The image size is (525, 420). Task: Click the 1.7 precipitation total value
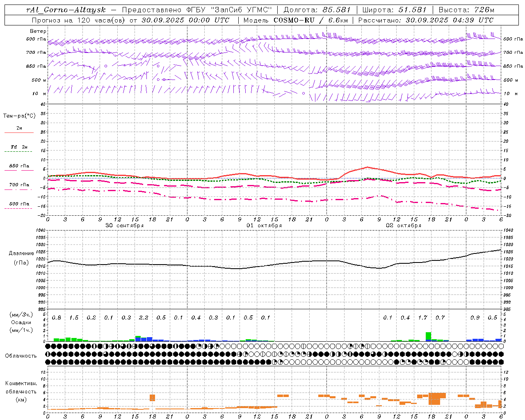coord(422,318)
